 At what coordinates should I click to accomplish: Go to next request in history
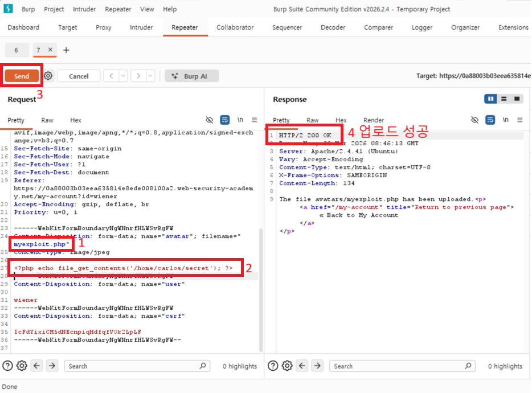(x=138, y=76)
